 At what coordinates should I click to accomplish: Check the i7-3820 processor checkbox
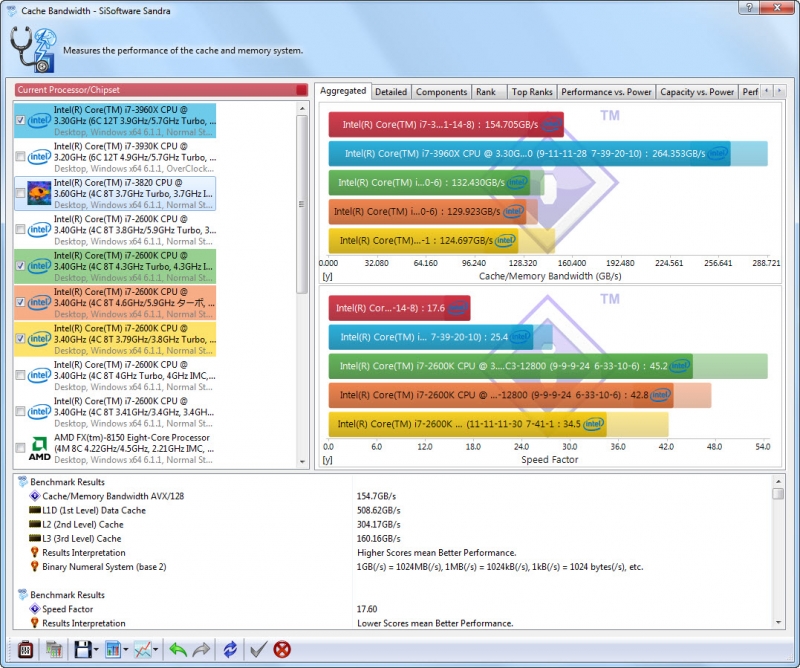click(20, 193)
